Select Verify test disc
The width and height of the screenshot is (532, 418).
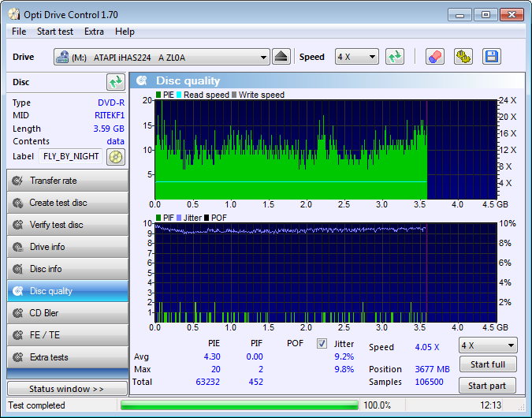coord(68,225)
